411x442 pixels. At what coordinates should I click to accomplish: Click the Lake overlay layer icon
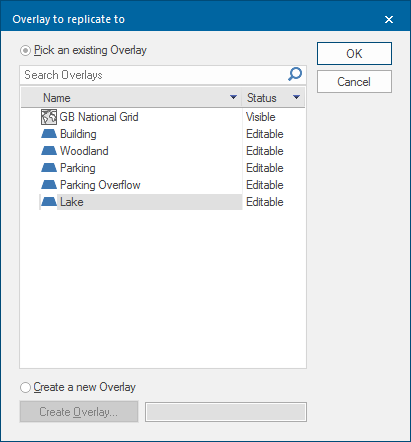49,202
